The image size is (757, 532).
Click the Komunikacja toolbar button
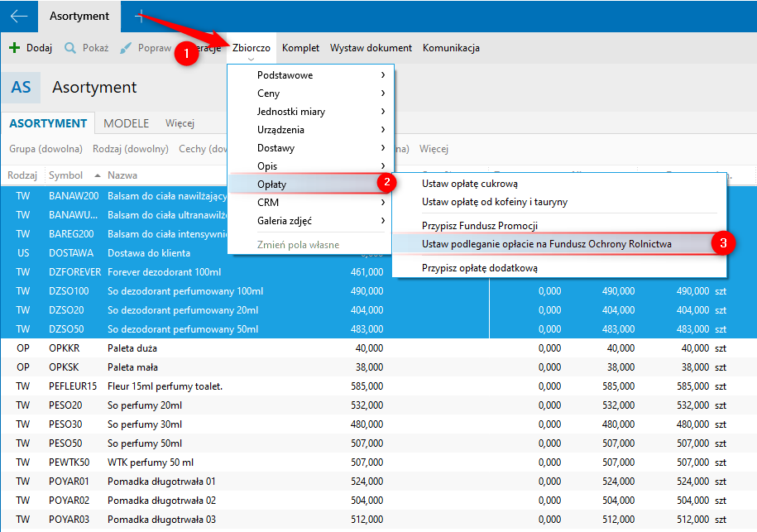coord(451,48)
